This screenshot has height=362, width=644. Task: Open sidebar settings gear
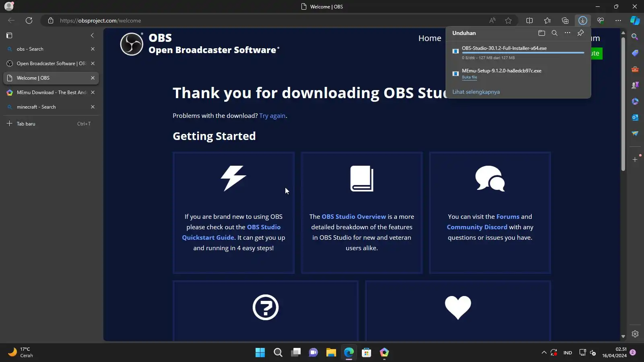[x=635, y=334]
